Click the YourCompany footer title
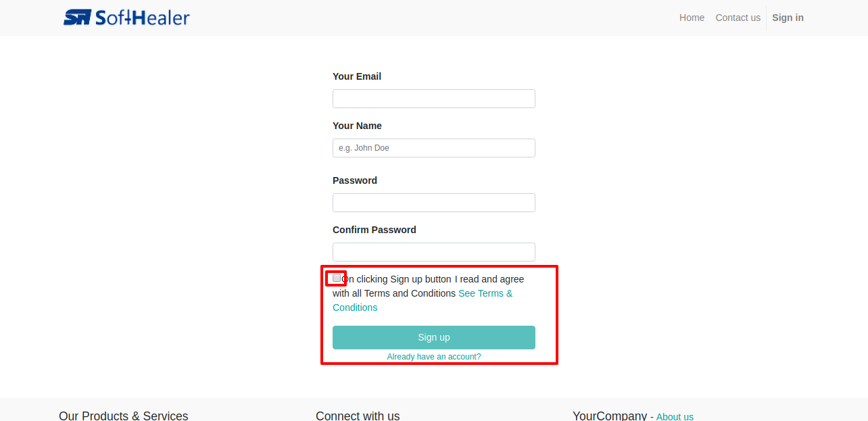 (x=610, y=416)
